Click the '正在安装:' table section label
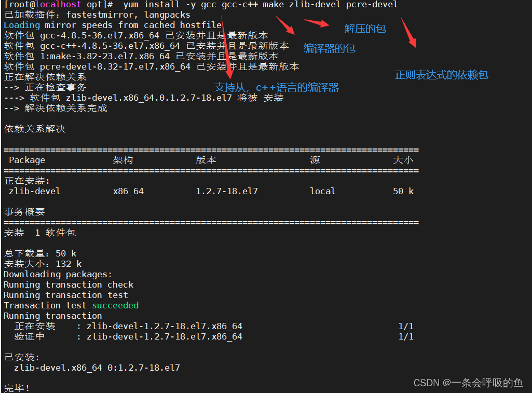Image resolution: width=532 pixels, height=393 pixels. click(27, 181)
